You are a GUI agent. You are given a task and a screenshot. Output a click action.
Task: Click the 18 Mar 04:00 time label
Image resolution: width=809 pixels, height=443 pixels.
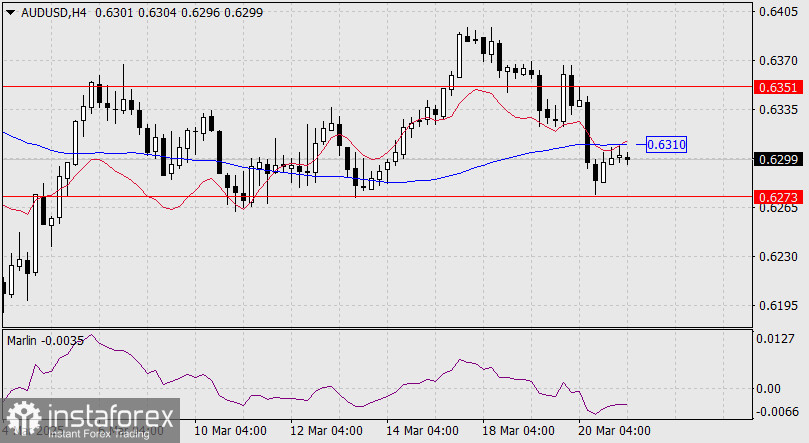click(518, 431)
